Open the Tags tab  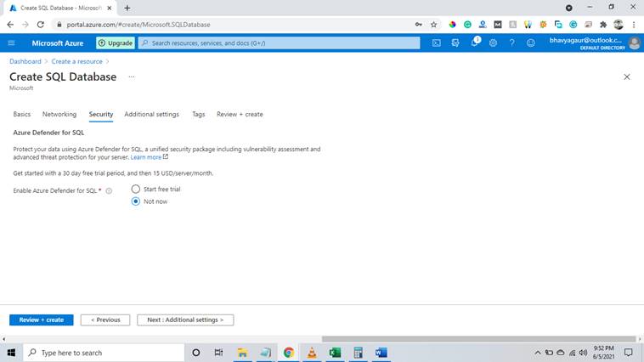coord(198,114)
